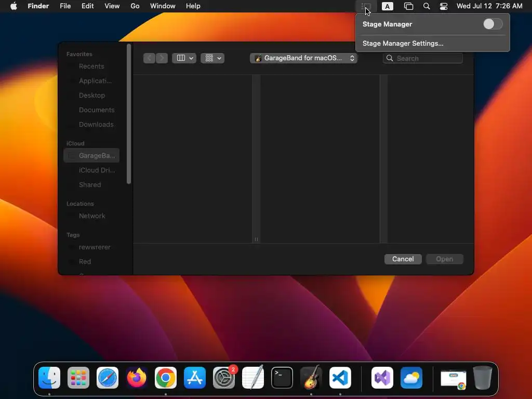This screenshot has height=399, width=532.
Task: Open the File menu
Action: pyautogui.click(x=65, y=6)
